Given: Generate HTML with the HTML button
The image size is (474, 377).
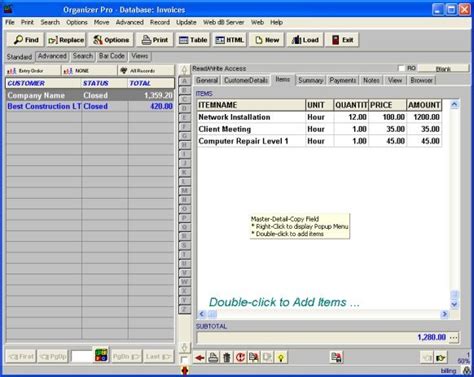Looking at the screenshot, I should click(x=230, y=40).
